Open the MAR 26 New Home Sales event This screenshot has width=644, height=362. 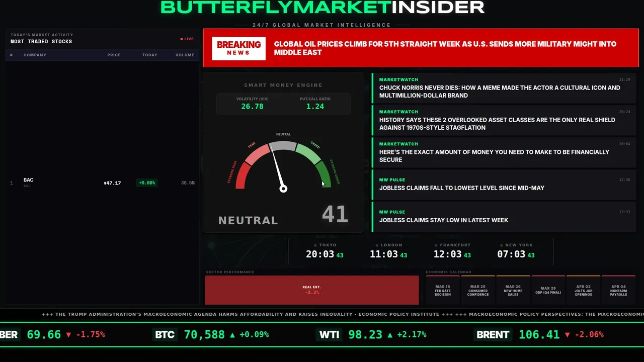[x=513, y=290]
